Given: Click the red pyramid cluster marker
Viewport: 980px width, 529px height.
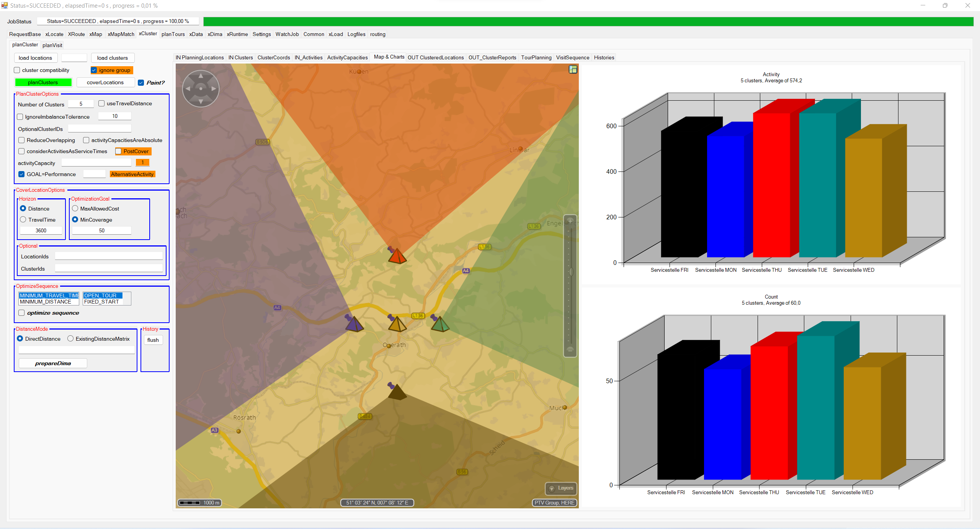Looking at the screenshot, I should [x=397, y=256].
